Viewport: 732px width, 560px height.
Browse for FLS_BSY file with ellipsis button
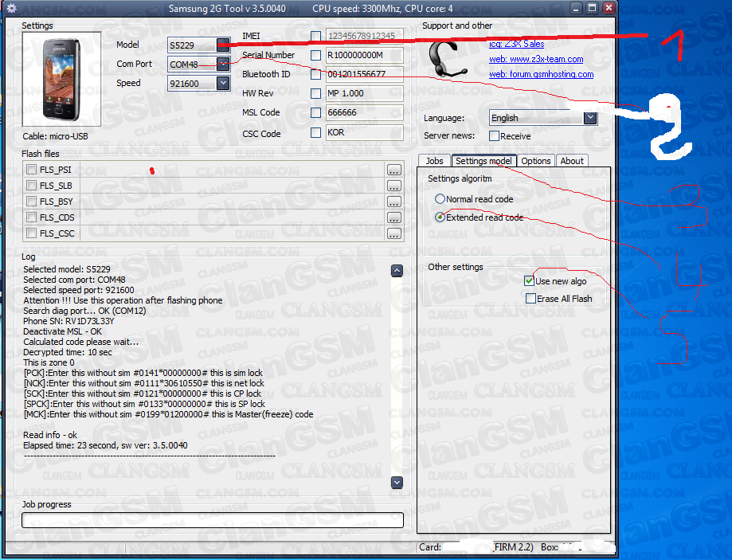pyautogui.click(x=394, y=202)
